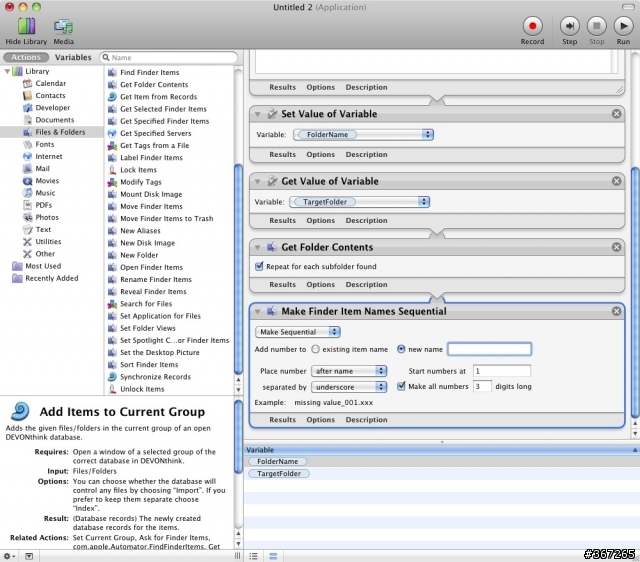Select the Sort Finder Items action
Image resolution: width=640 pixels, height=562 pixels.
(x=149, y=365)
